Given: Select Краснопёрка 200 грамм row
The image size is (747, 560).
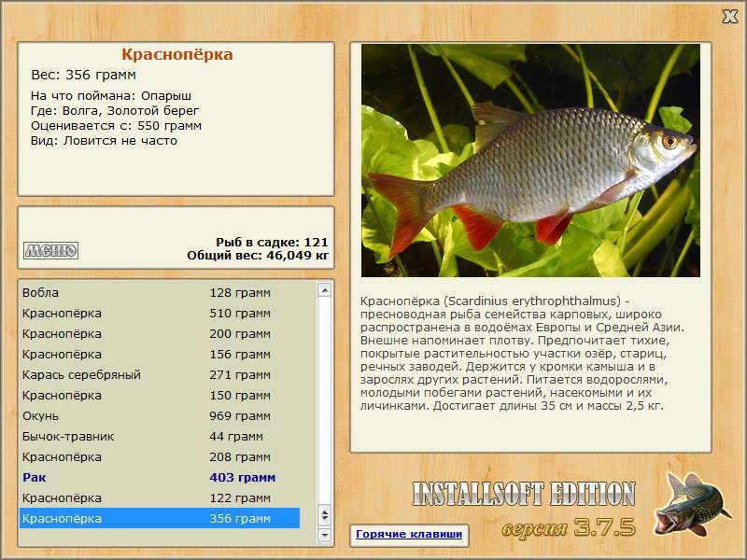Looking at the screenshot, I should pyautogui.click(x=160, y=334).
